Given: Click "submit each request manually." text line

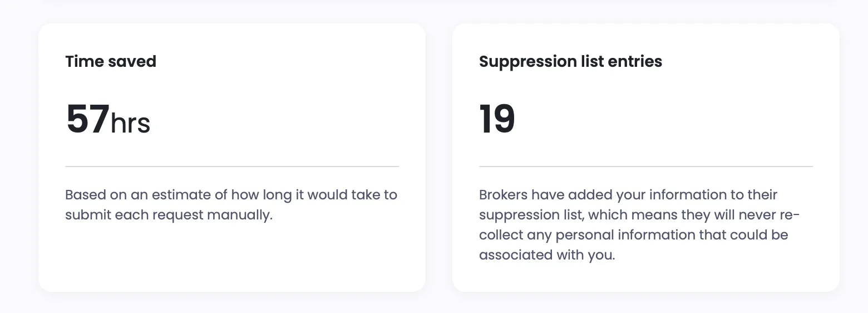Looking at the screenshot, I should (x=169, y=215).
